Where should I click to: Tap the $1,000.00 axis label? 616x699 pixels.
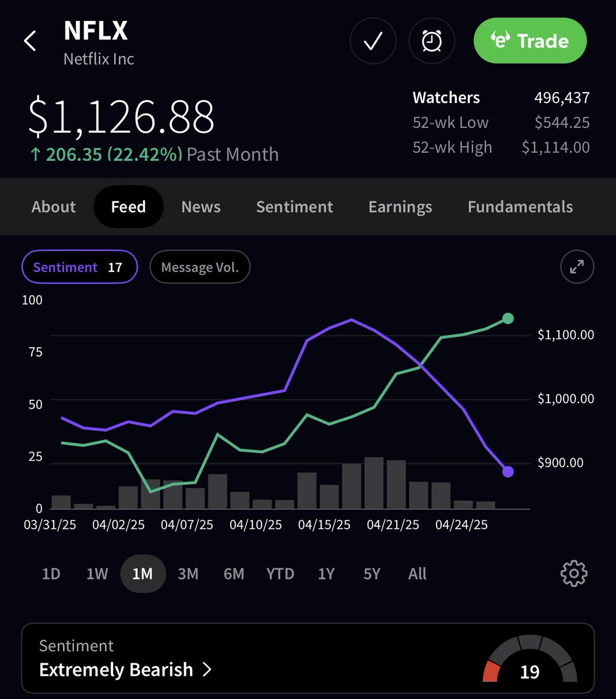[566, 399]
